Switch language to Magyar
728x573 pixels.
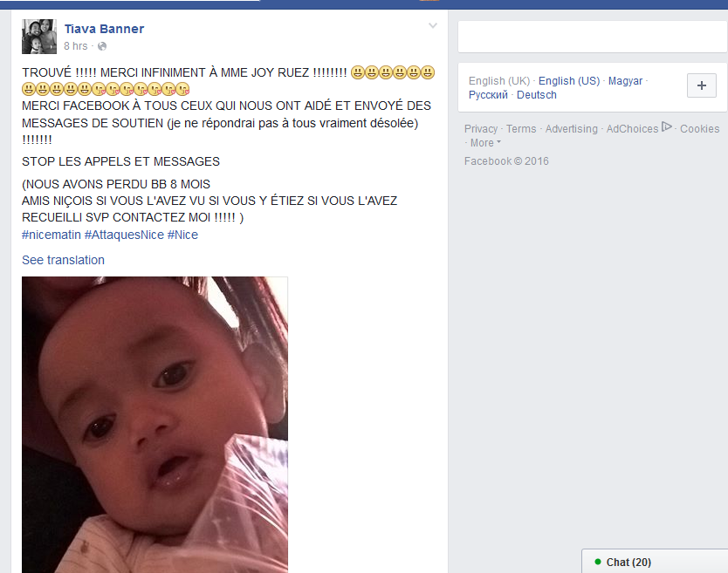click(x=625, y=81)
